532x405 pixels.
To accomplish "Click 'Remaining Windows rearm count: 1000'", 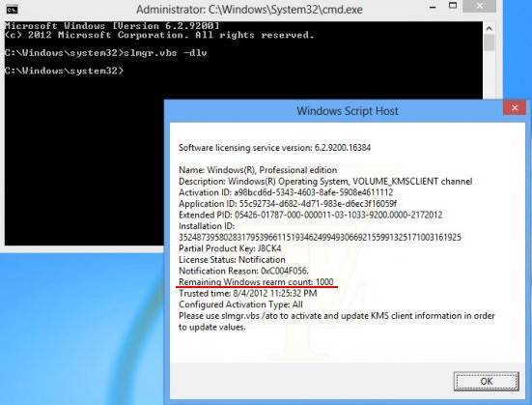I will (x=256, y=282).
